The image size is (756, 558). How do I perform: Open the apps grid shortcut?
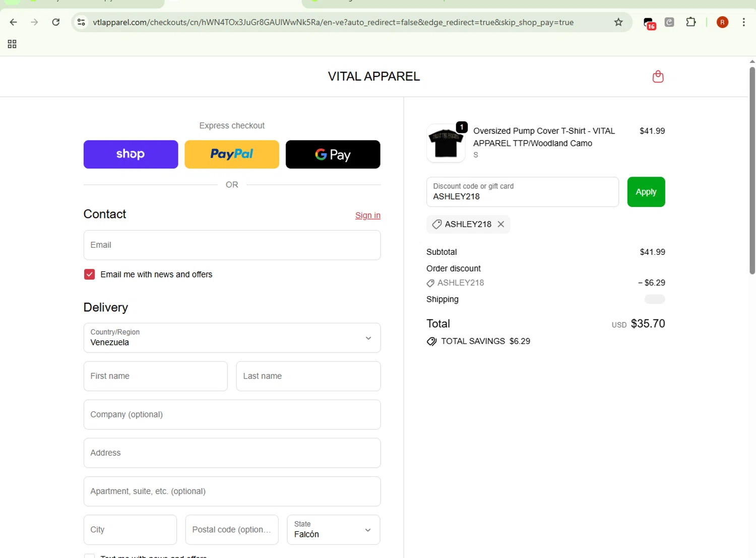click(x=12, y=44)
